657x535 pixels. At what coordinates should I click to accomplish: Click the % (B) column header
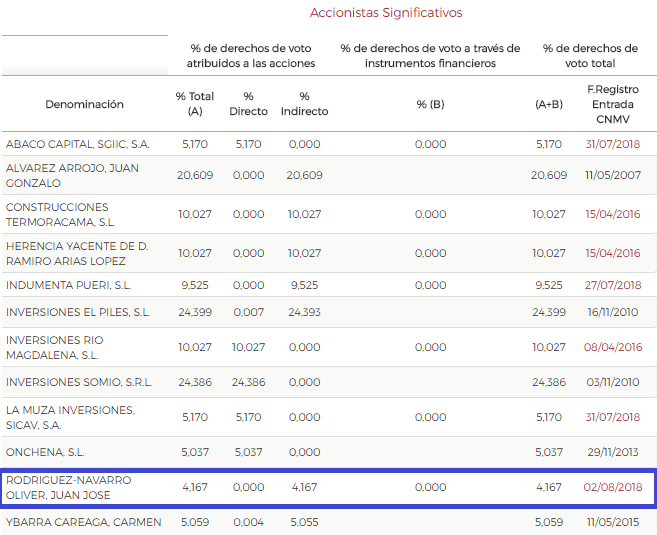[x=430, y=104]
